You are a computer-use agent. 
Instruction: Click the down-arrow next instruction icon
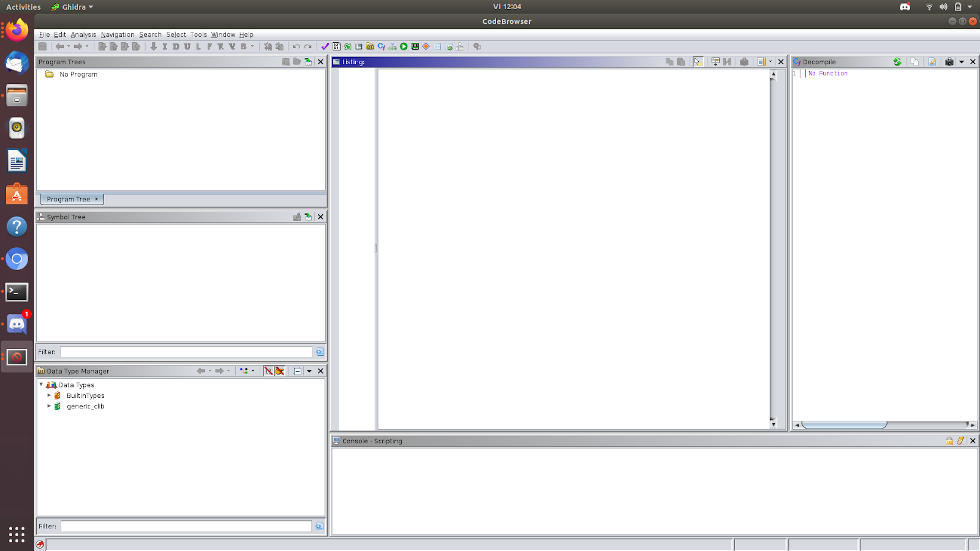pyautogui.click(x=154, y=47)
